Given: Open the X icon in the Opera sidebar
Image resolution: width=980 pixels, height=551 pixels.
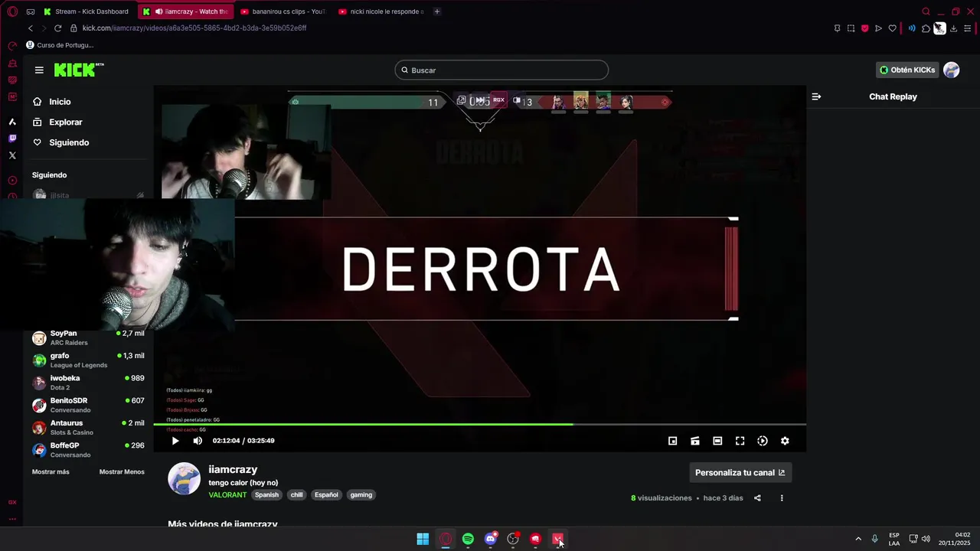Looking at the screenshot, I should tap(12, 155).
